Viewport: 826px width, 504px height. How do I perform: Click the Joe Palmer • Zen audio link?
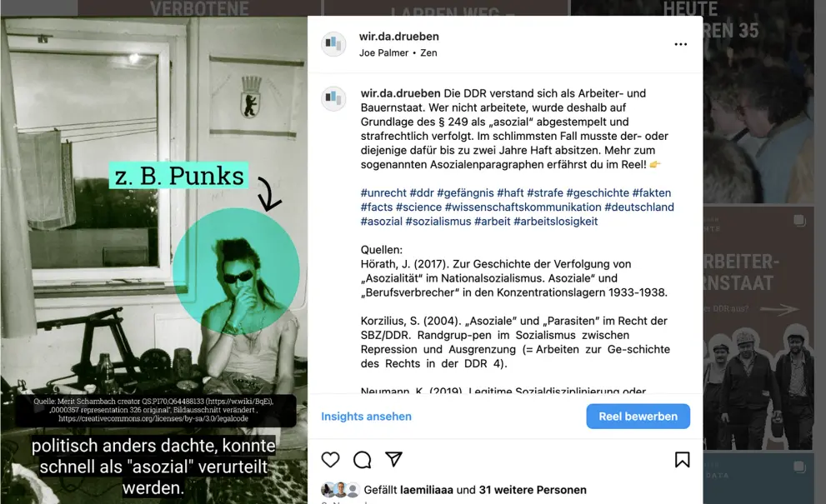[x=398, y=52]
